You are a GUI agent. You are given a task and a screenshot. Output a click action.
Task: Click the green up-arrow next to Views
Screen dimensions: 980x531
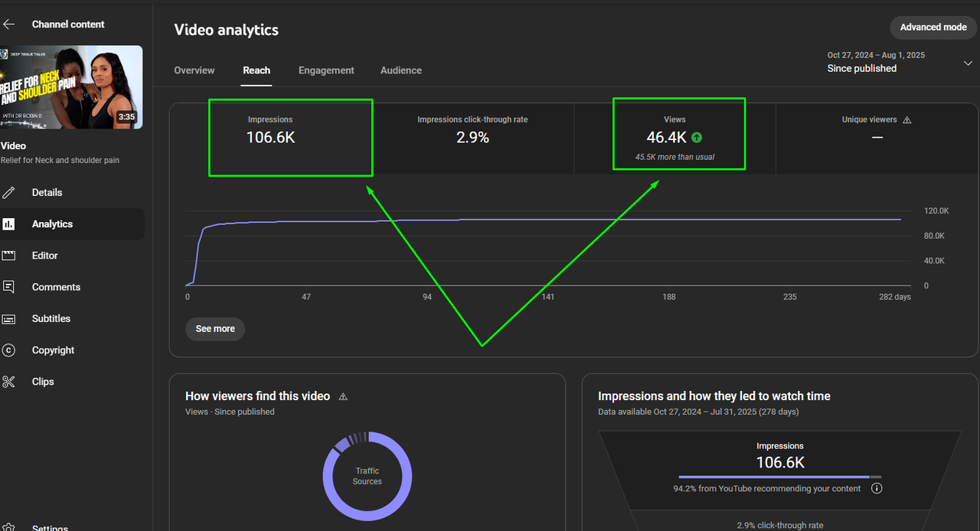tap(697, 138)
